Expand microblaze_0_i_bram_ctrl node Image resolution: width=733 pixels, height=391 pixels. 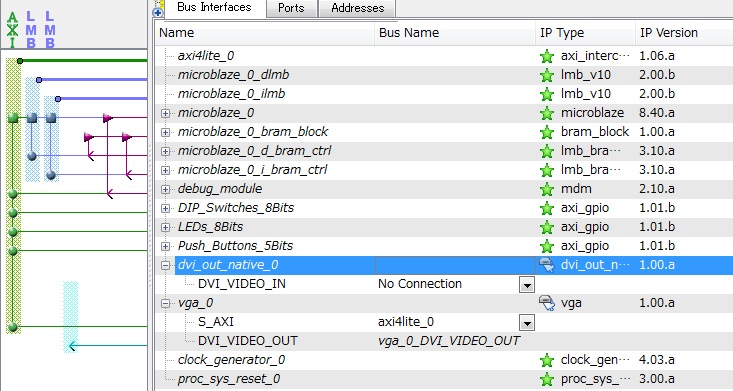click(x=165, y=170)
